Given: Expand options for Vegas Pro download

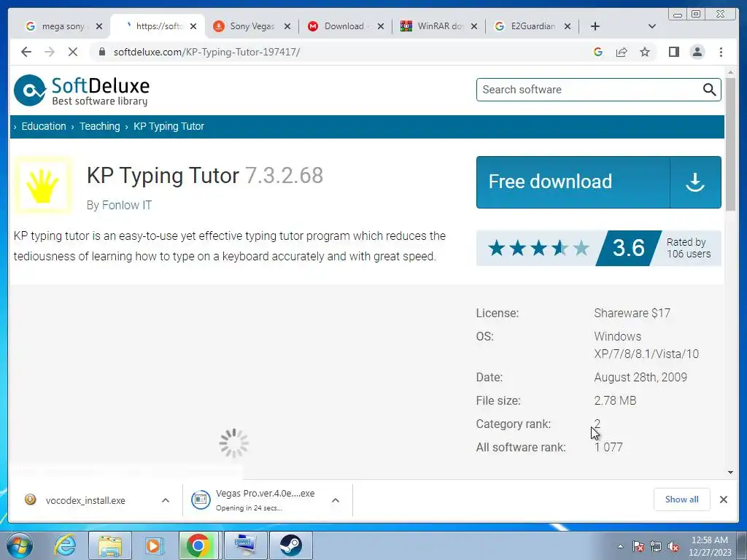Looking at the screenshot, I should coord(336,500).
